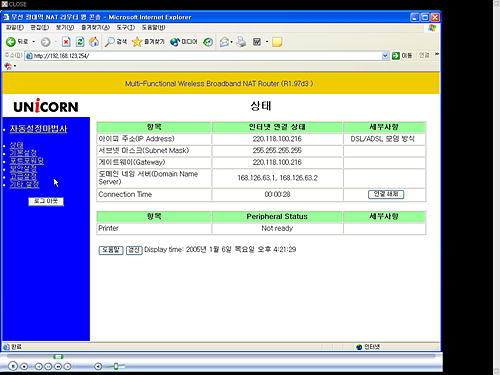Select the DNS value 168.126.63.1, 168.126.63.2
The height and width of the screenshot is (375, 500).
tap(277, 178)
